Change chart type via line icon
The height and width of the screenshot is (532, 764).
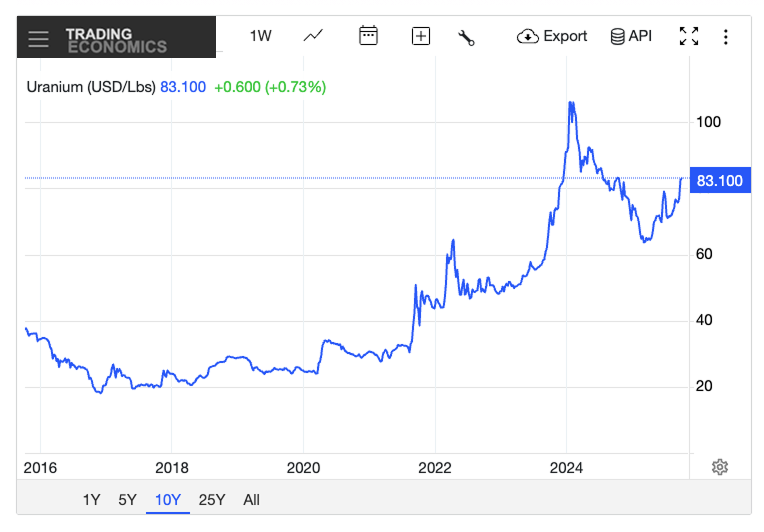pos(313,36)
